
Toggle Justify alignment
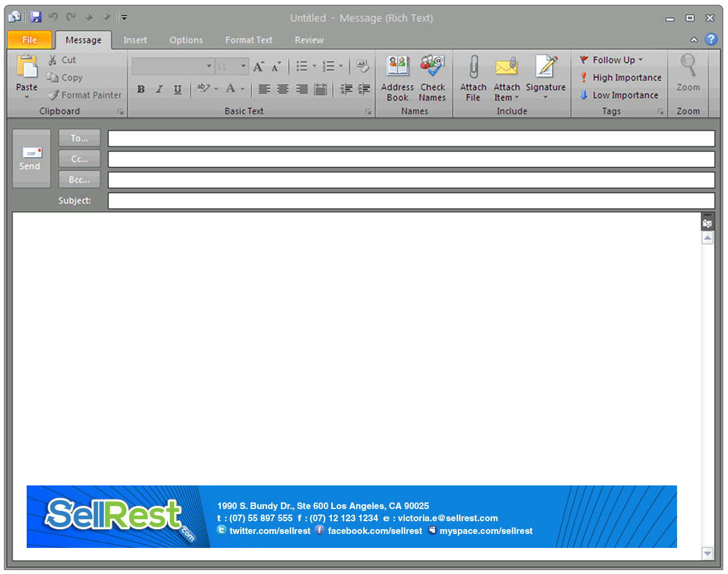point(320,89)
